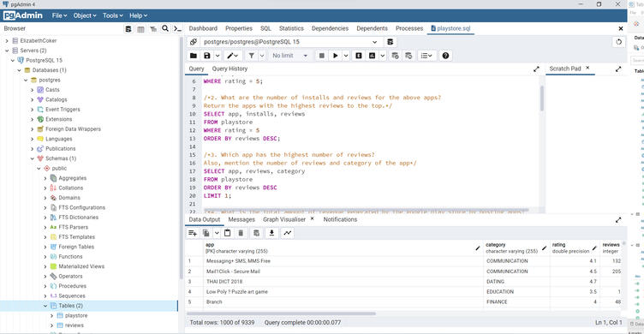
Task: Click the filter funnel icon
Action: click(252, 56)
